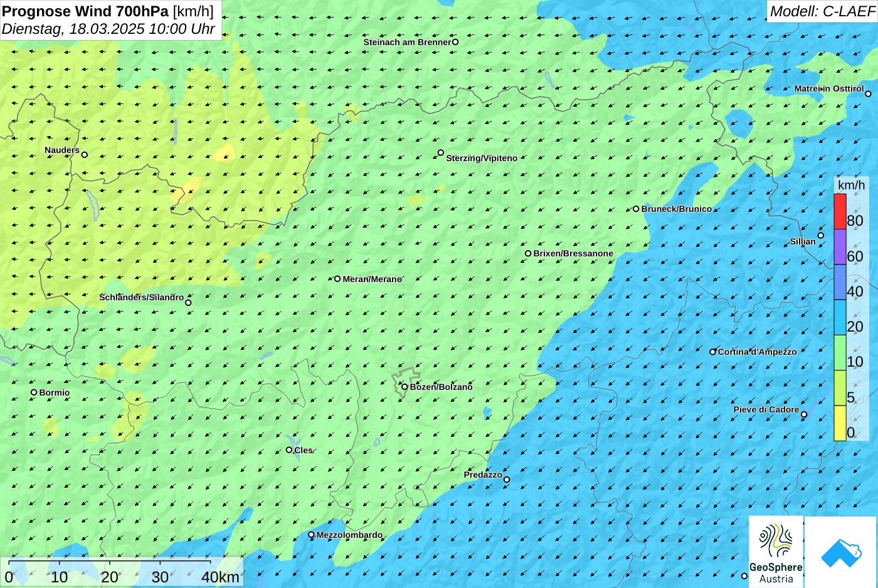Click the yellow 0 km/h legend swatch
Viewport: 878px width, 588px height.
840,423
